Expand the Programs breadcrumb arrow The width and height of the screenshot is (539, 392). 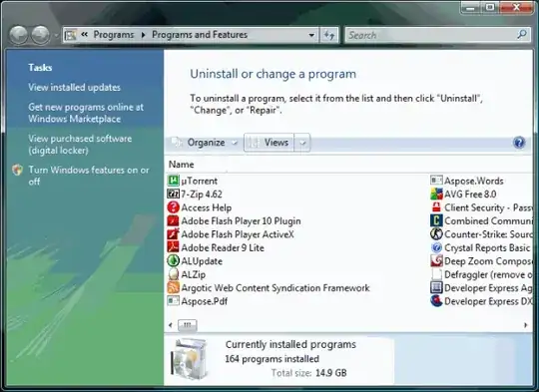(x=144, y=35)
